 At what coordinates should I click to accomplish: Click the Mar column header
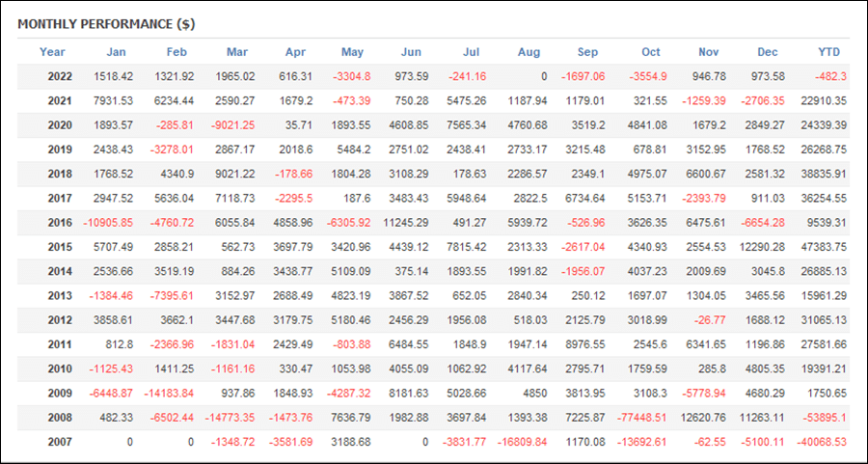point(237,52)
